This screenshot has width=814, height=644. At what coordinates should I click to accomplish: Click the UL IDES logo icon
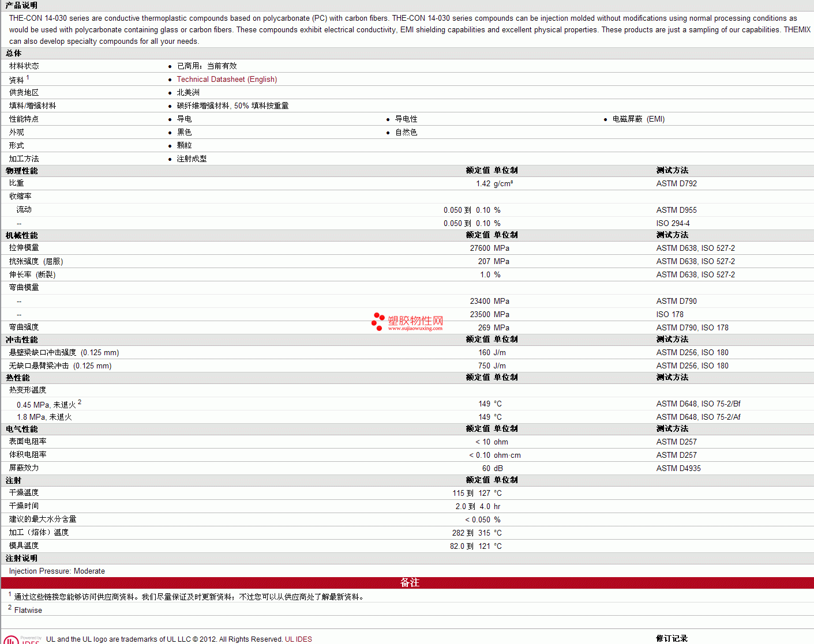click(x=22, y=639)
